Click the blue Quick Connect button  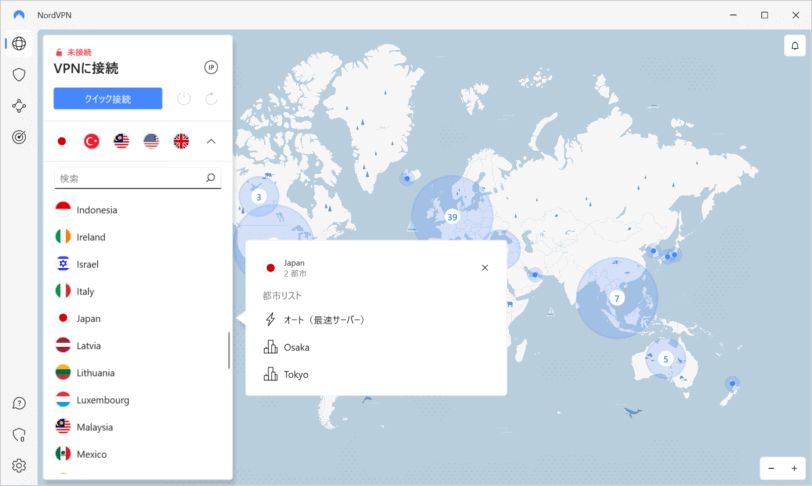click(x=108, y=98)
